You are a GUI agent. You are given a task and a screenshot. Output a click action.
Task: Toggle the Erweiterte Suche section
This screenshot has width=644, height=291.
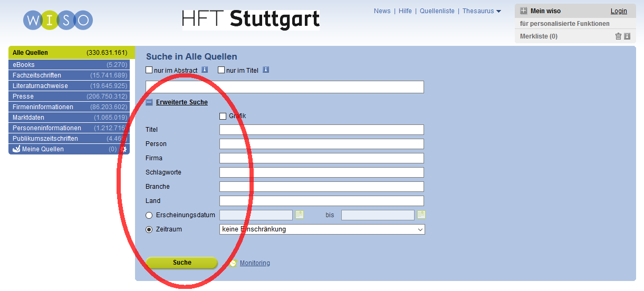(182, 102)
